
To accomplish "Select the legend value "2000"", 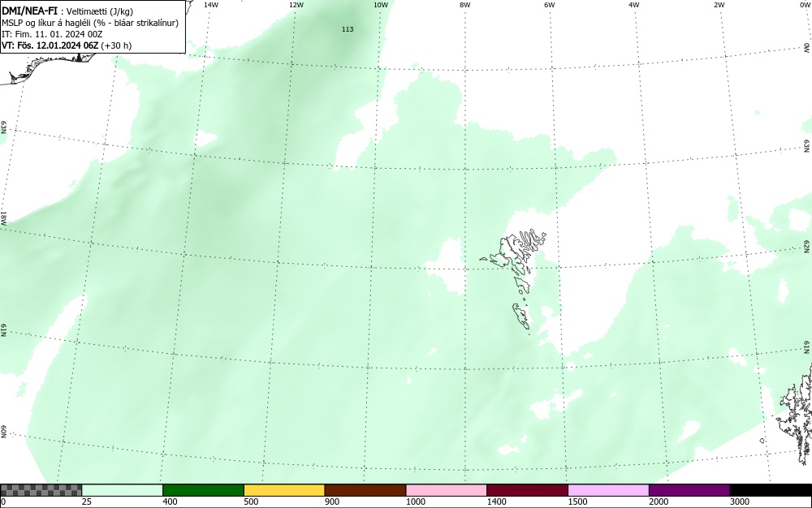I will point(659,502).
